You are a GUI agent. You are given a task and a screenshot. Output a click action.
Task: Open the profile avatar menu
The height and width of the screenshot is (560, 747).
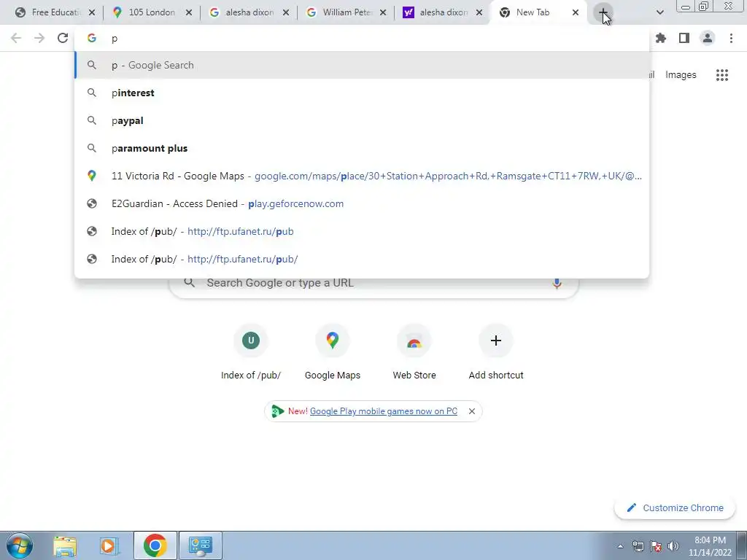708,38
